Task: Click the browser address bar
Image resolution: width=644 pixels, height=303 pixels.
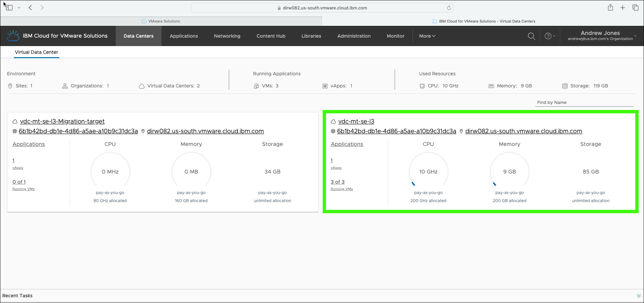Action: 322,8
